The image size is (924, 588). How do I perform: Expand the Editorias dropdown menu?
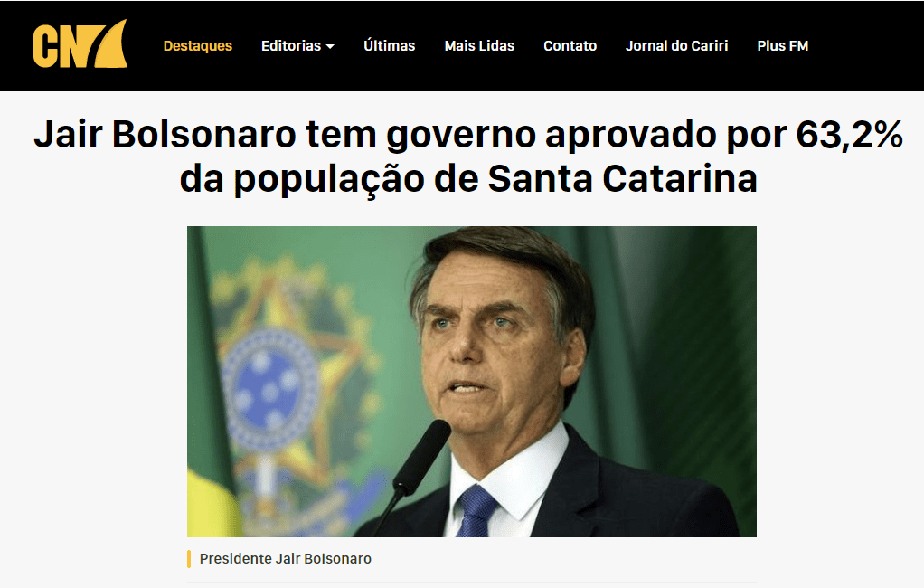[x=297, y=46]
